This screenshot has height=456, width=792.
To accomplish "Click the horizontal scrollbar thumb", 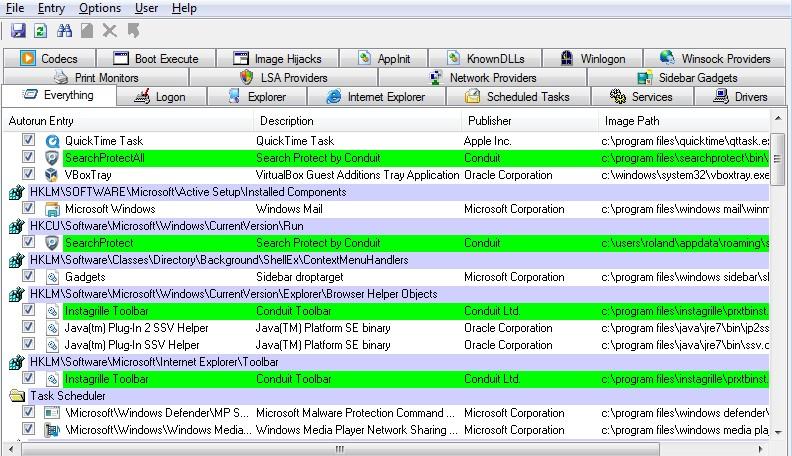I will [x=340, y=449].
